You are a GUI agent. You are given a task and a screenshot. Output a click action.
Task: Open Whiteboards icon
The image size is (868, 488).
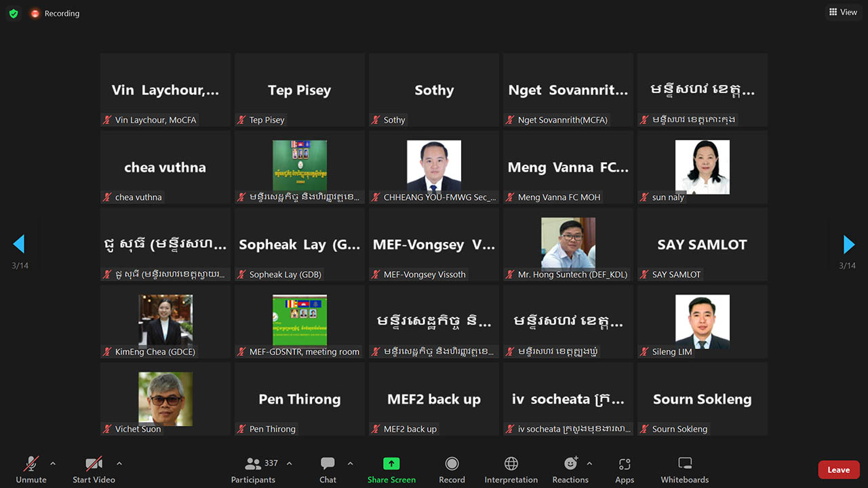(685, 464)
